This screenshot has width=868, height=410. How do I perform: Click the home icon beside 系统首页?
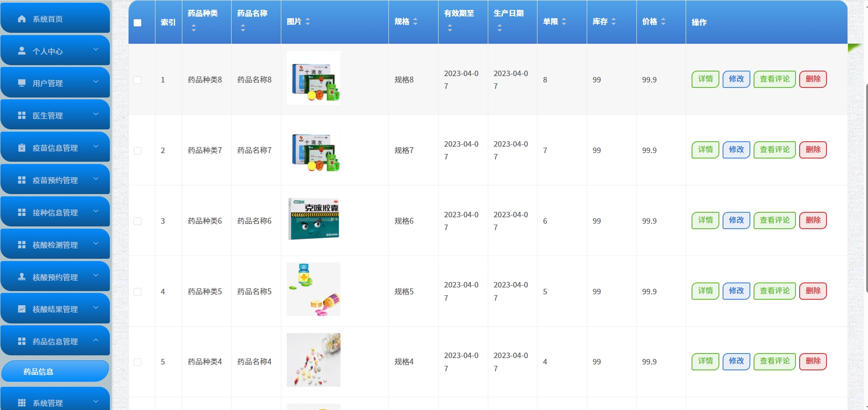tap(22, 19)
